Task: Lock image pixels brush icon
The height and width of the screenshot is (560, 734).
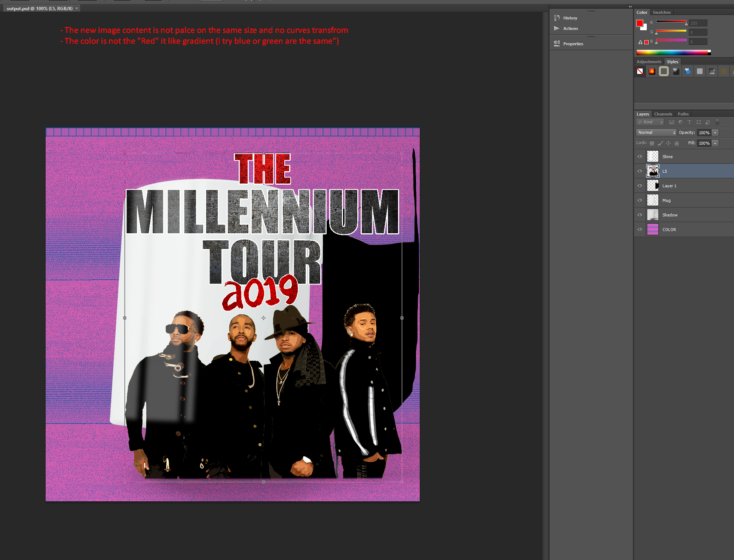Action: [x=660, y=143]
